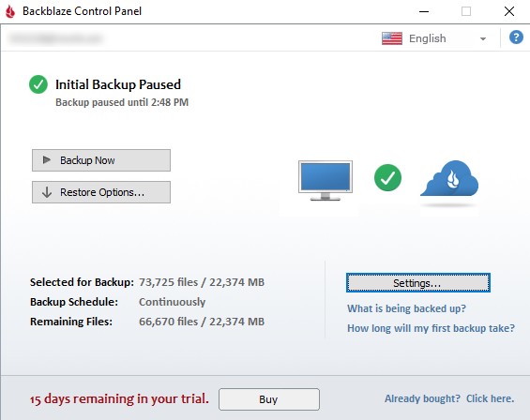Click '73,725 files / 22,374 MB' value

[202, 282]
